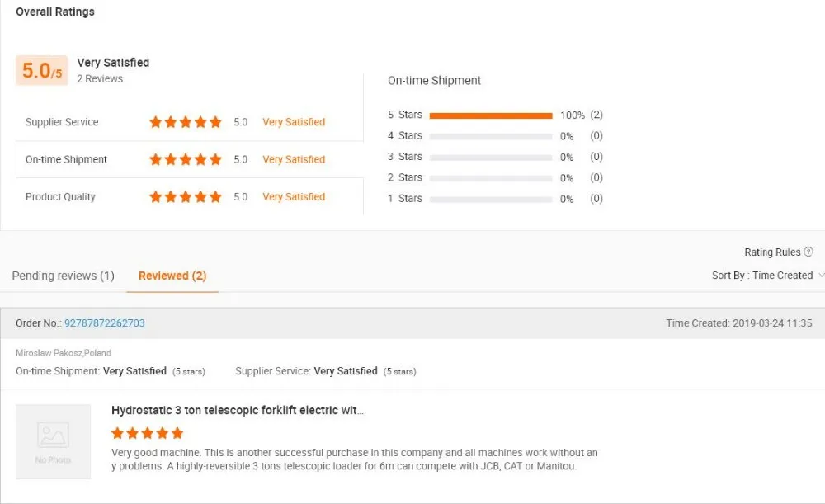Click the 5.0/5 overall score badge

pyautogui.click(x=41, y=70)
